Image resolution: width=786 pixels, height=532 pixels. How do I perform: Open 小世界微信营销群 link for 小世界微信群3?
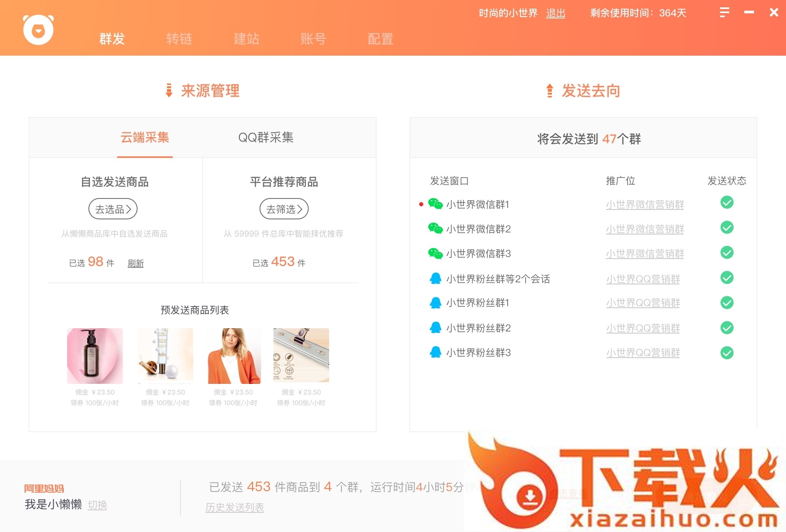[x=645, y=254]
